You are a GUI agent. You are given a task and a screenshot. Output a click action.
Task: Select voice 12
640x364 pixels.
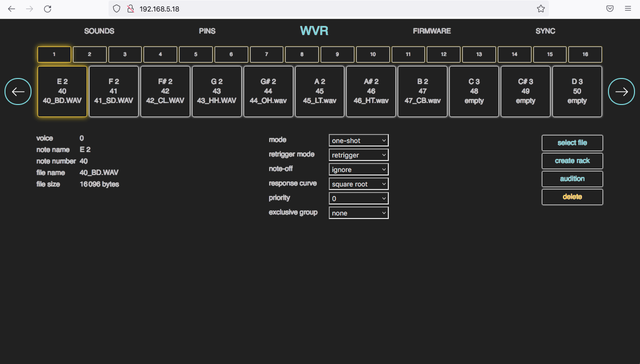click(443, 54)
